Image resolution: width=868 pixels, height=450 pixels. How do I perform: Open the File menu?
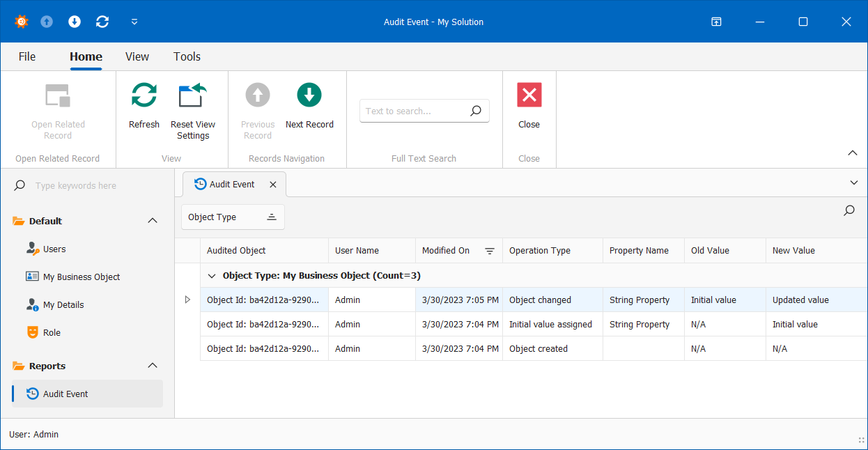(27, 56)
